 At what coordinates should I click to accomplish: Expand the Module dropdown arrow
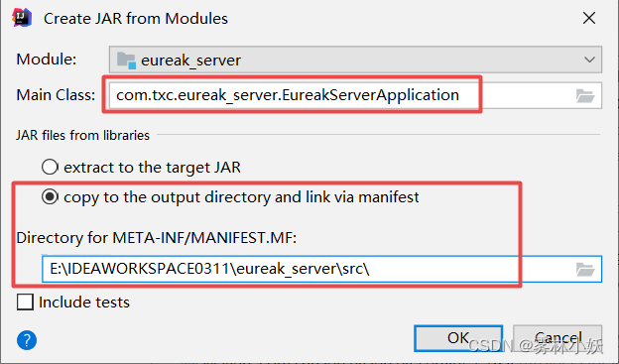[589, 61]
